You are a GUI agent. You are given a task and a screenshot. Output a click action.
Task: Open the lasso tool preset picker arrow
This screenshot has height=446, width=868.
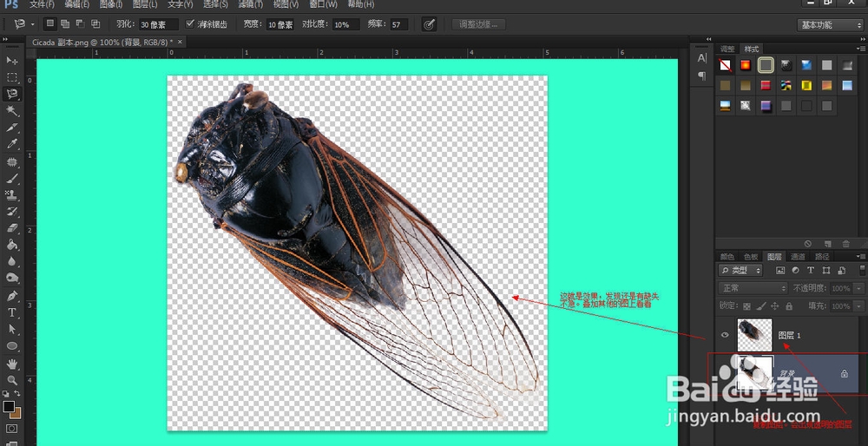click(32, 24)
